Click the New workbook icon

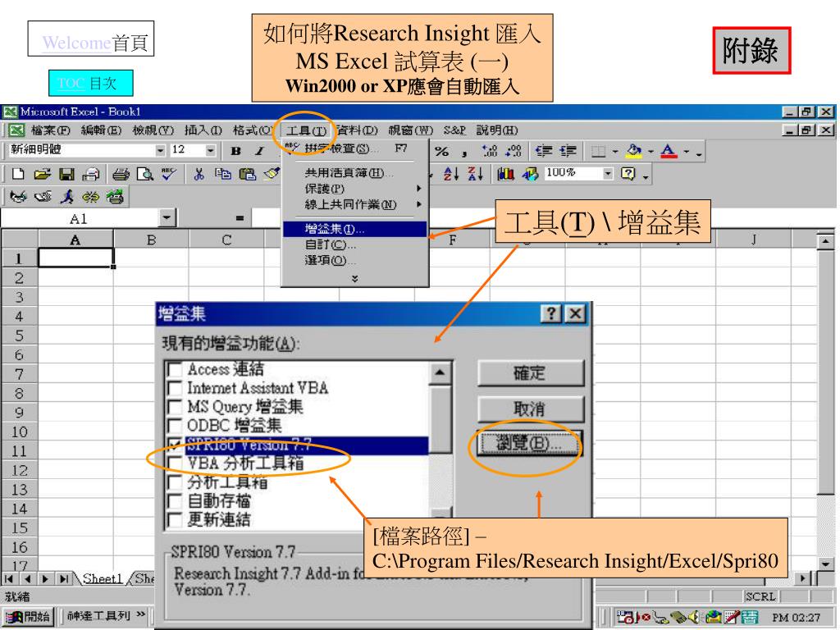[18, 174]
